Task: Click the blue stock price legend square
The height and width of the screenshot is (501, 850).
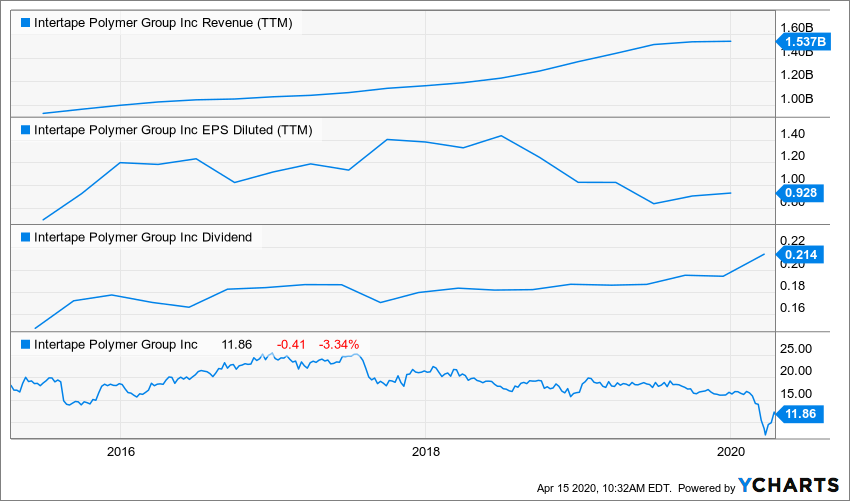Action: tap(25, 345)
